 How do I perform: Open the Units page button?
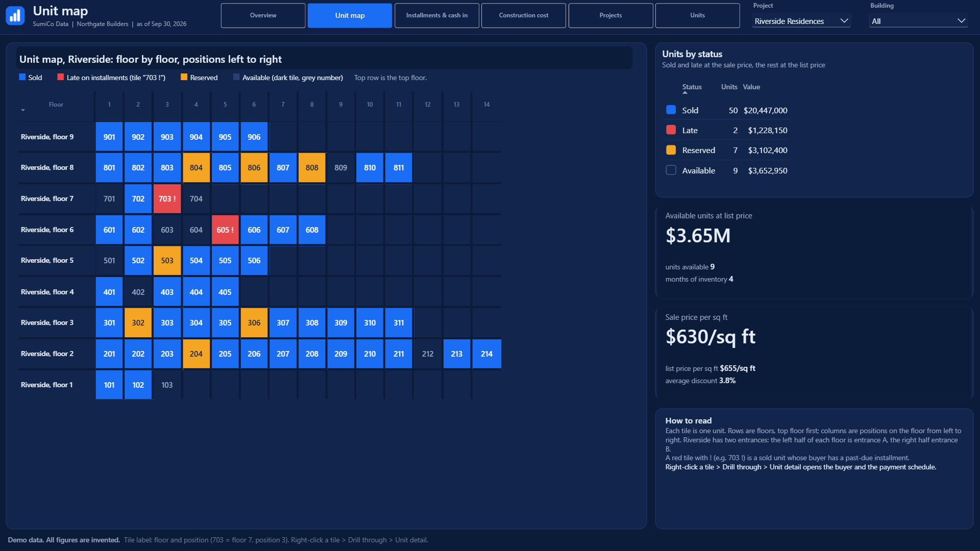(x=697, y=15)
